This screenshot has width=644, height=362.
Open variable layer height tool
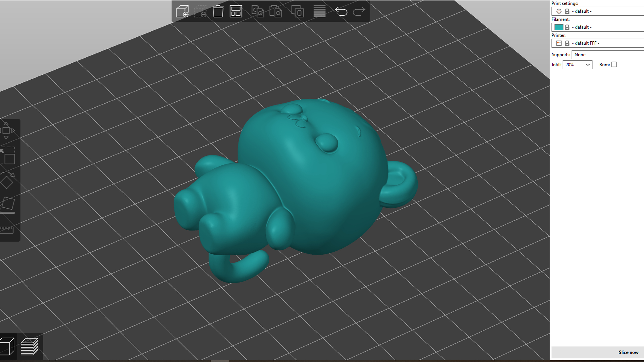coord(319,11)
